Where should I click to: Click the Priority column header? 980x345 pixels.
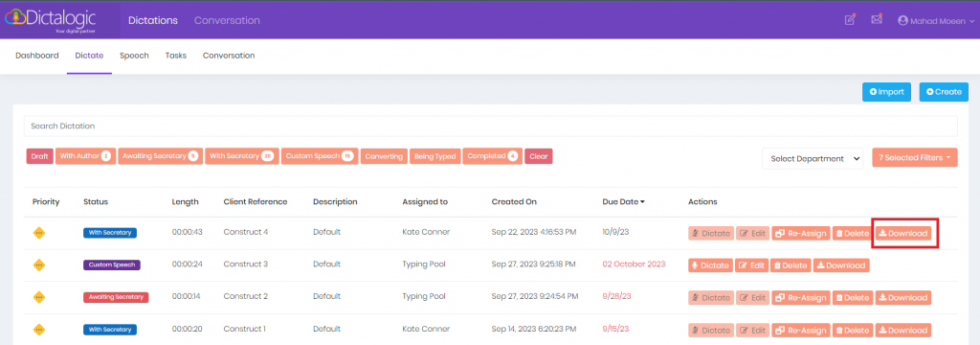[46, 201]
